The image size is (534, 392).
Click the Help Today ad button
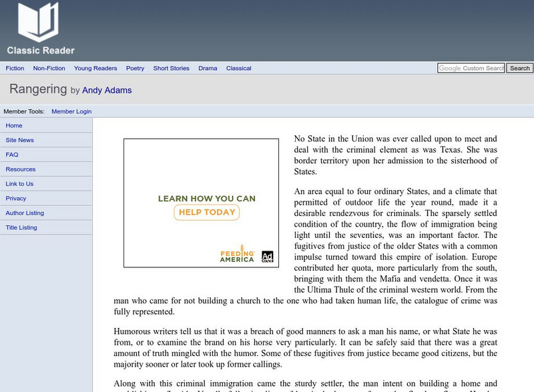(207, 212)
